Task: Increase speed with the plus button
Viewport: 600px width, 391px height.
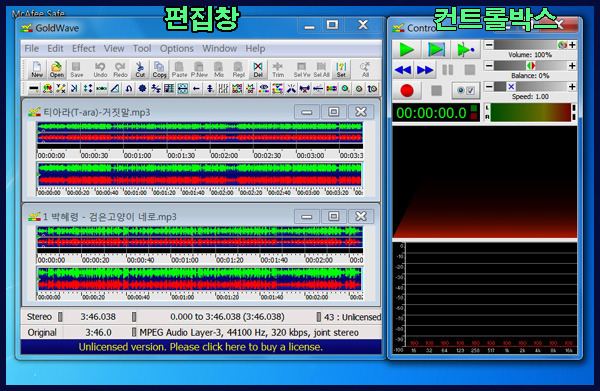Action: [x=572, y=86]
